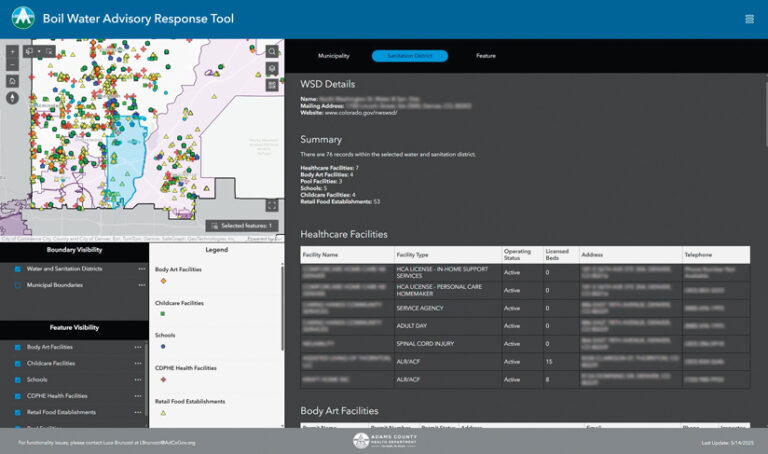Viewport: 768px width, 454px height.
Task: Switch to the Municipality tab
Action: tap(334, 56)
